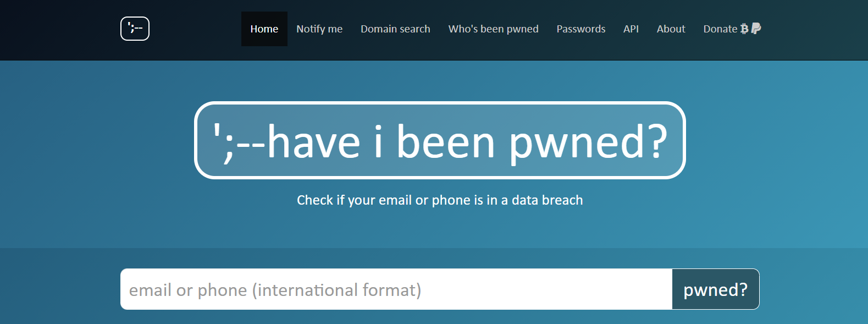Navigate to the Passwords page
This screenshot has height=324, width=868.
point(580,29)
